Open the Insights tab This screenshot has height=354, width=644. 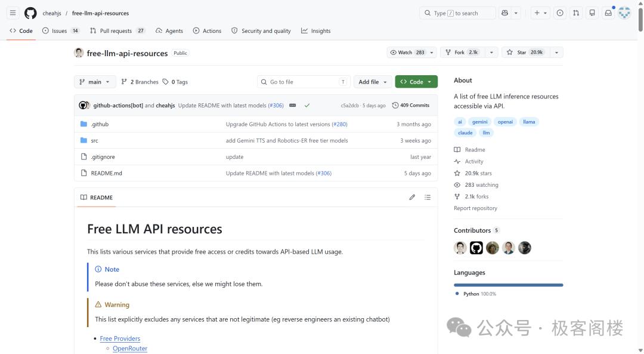pos(315,31)
